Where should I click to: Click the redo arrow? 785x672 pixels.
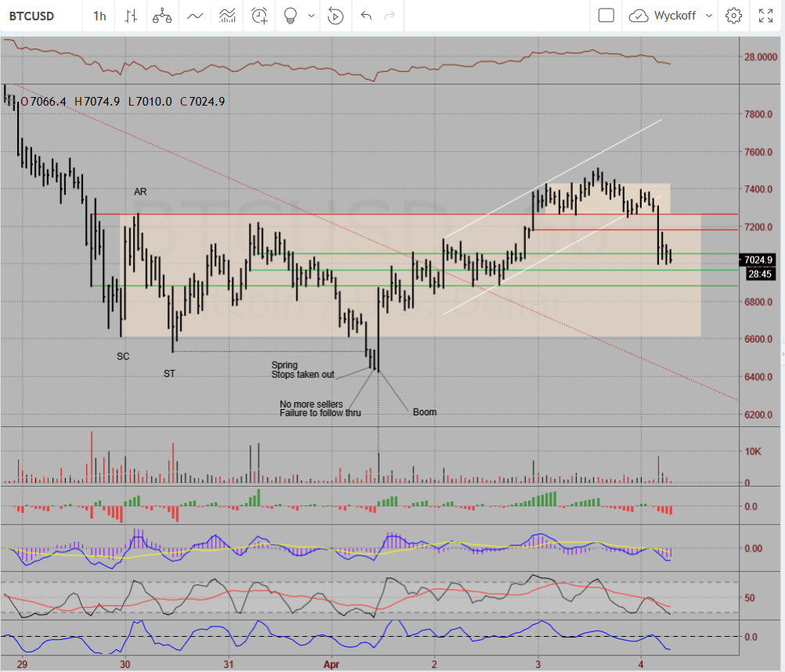coord(390,16)
